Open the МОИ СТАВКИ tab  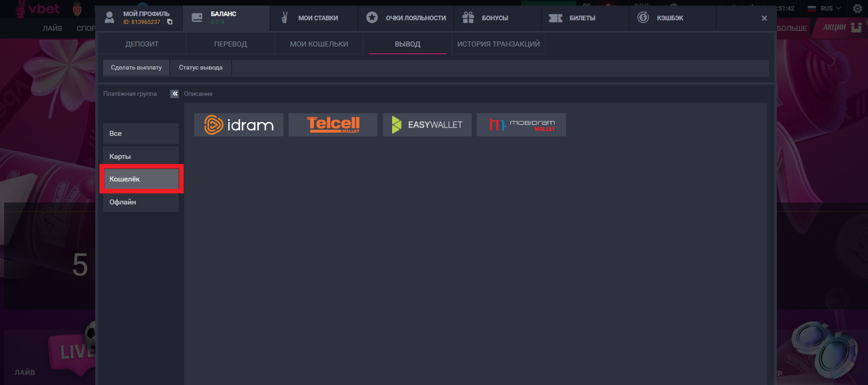click(314, 18)
